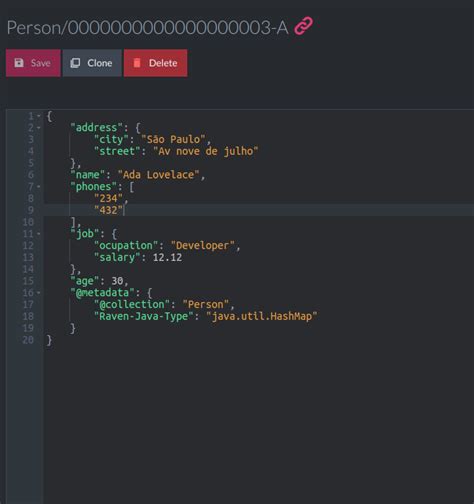Click the "@collection" key

click(132, 304)
